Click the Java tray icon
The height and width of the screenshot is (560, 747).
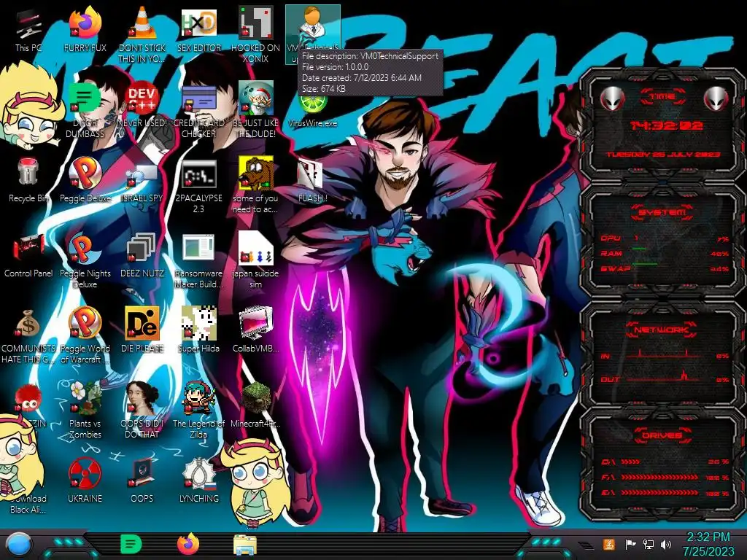608,544
